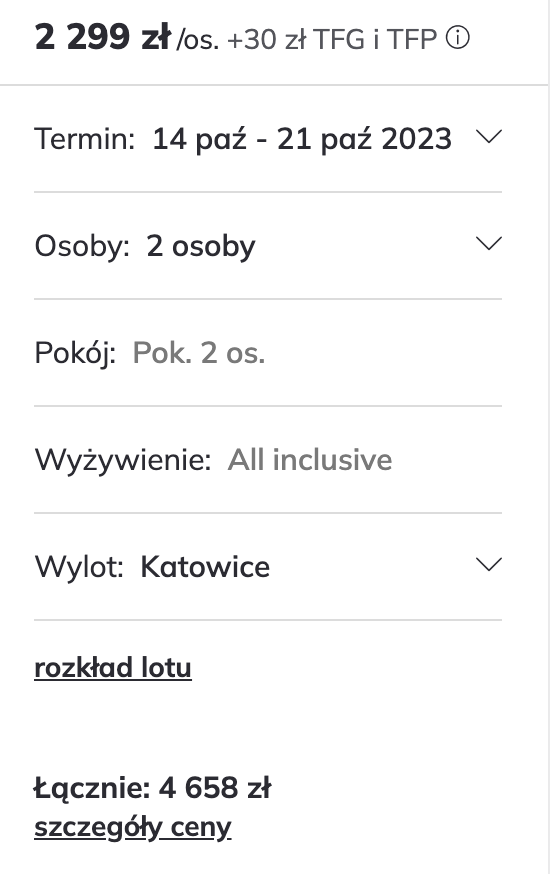Click the Osoby label
550x874 pixels.
pyautogui.click(x=82, y=246)
